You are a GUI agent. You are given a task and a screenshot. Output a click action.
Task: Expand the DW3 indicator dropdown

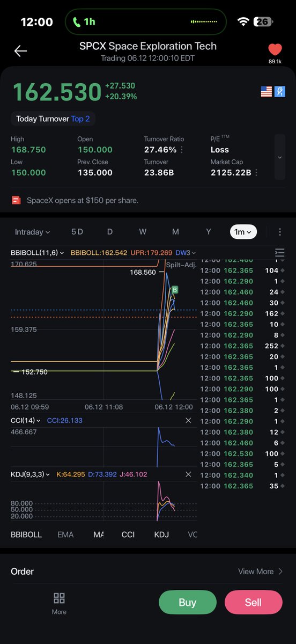[186, 253]
